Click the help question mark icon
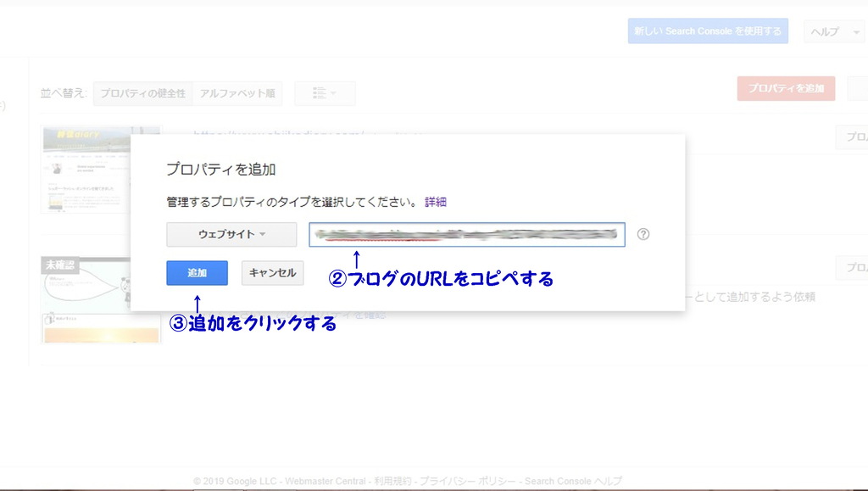The height and width of the screenshot is (491, 868). 643,234
